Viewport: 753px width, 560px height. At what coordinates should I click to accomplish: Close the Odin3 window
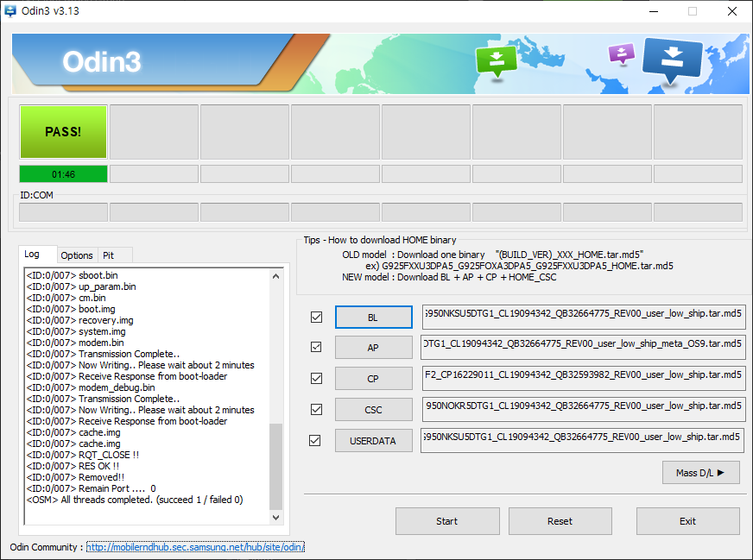(732, 11)
